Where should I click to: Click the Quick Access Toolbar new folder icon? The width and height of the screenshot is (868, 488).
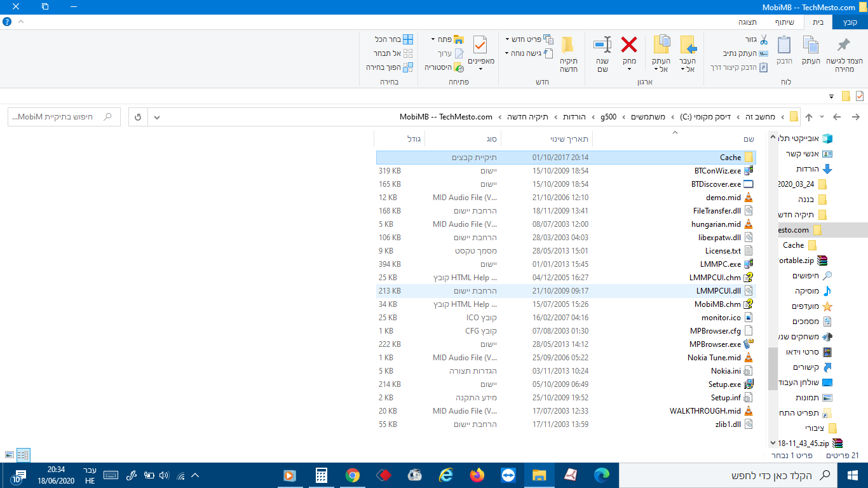[x=845, y=96]
